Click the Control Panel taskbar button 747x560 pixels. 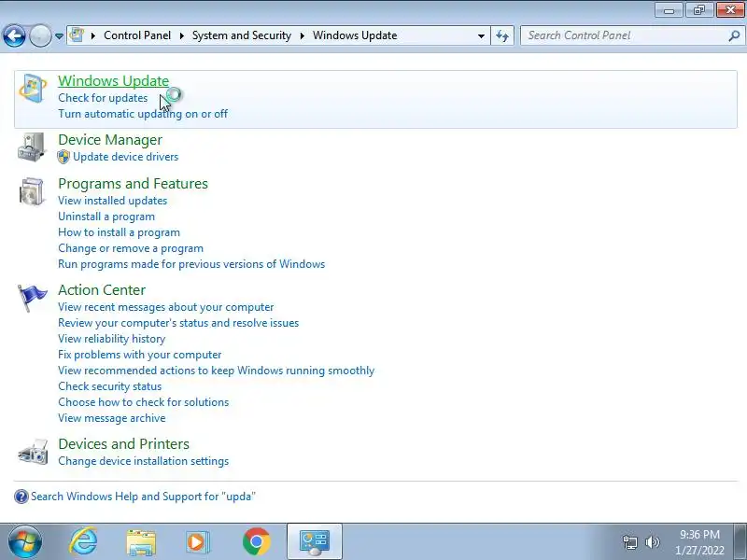coord(315,541)
